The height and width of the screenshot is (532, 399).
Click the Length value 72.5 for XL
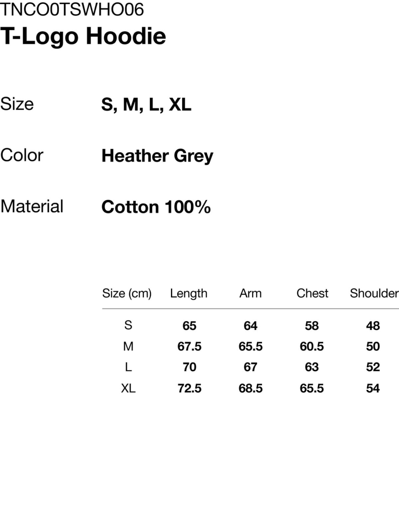189,388
